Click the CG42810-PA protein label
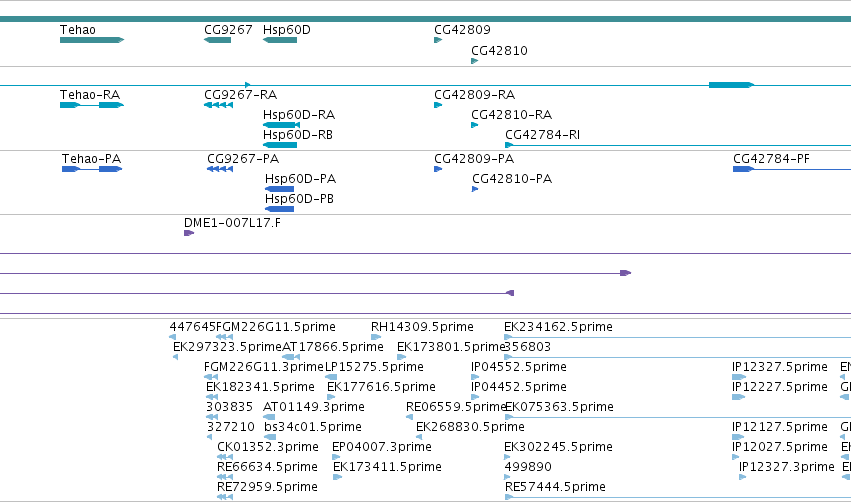This screenshot has width=851, height=502. pos(512,179)
